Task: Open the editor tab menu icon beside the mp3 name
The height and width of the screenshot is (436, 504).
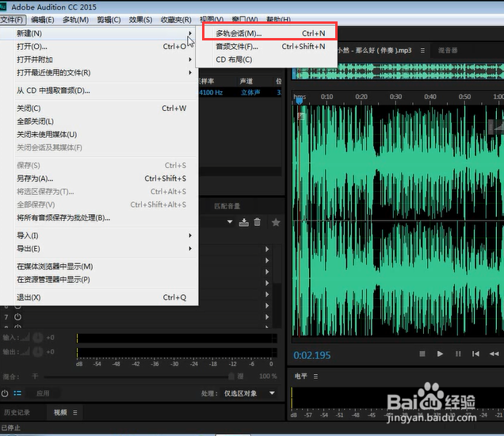Action: coord(422,51)
